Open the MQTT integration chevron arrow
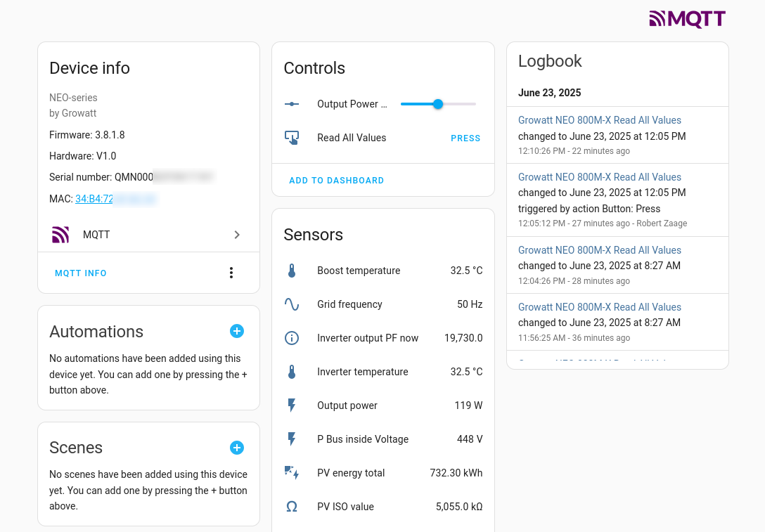 pyautogui.click(x=237, y=235)
